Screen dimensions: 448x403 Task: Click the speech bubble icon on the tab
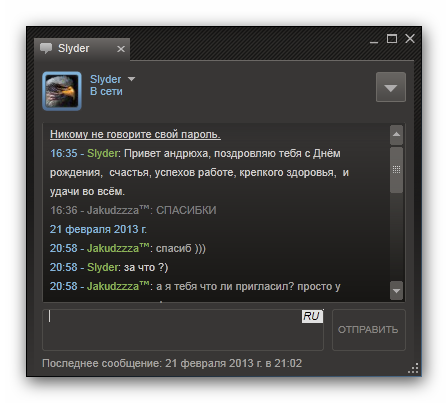tap(46, 48)
